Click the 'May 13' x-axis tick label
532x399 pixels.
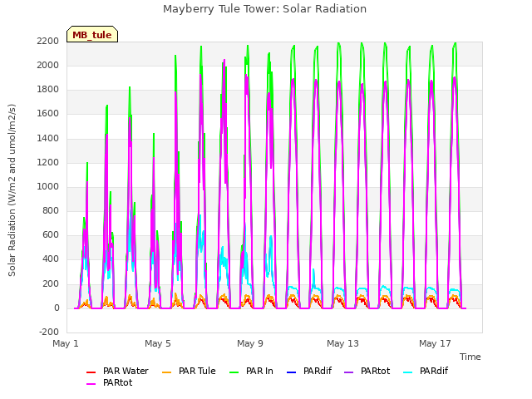pos(342,343)
